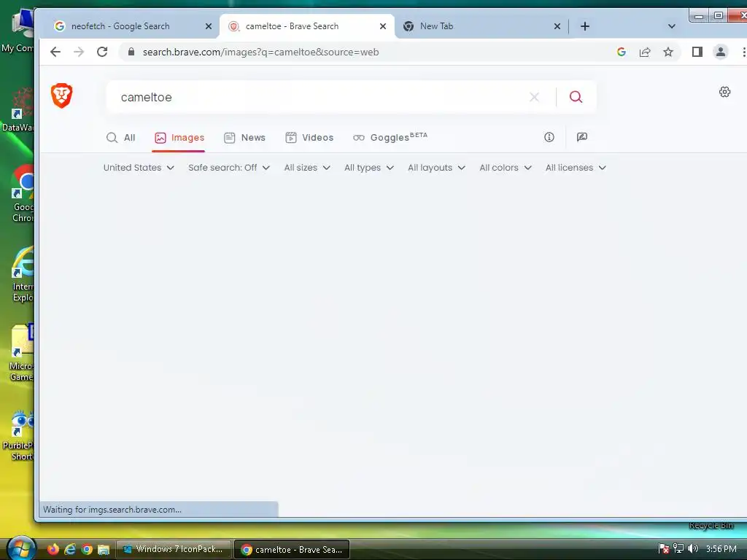747x560 pixels.
Task: Open a new tab with plus button
Action: click(x=585, y=26)
